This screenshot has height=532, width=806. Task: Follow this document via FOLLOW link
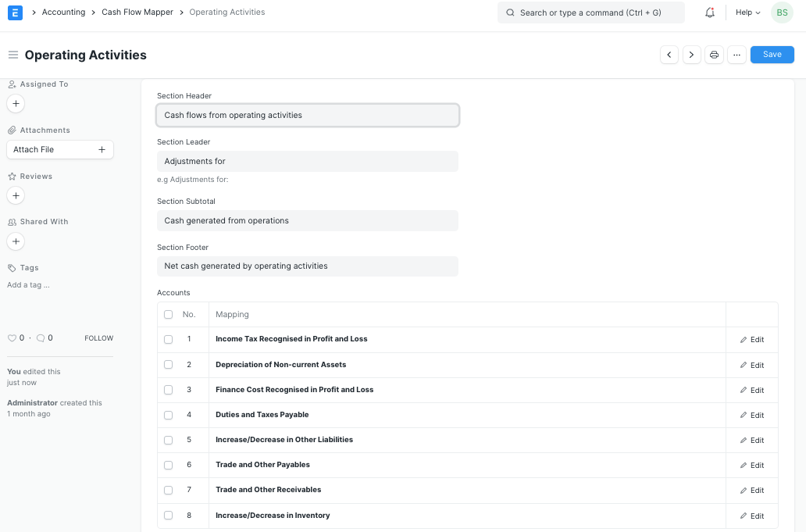click(x=98, y=337)
